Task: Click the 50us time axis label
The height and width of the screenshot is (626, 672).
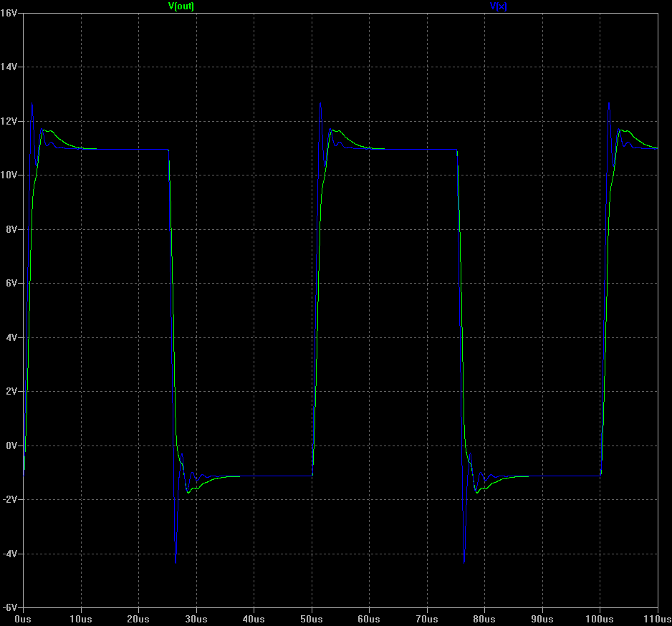Action: click(x=311, y=619)
